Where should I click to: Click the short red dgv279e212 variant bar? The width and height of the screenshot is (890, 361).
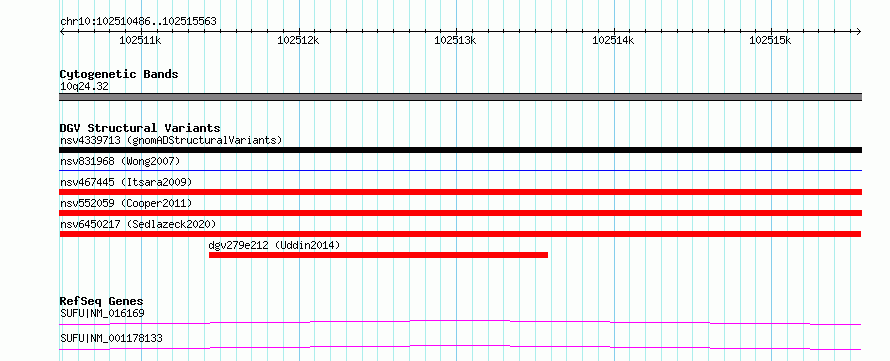tap(378, 255)
